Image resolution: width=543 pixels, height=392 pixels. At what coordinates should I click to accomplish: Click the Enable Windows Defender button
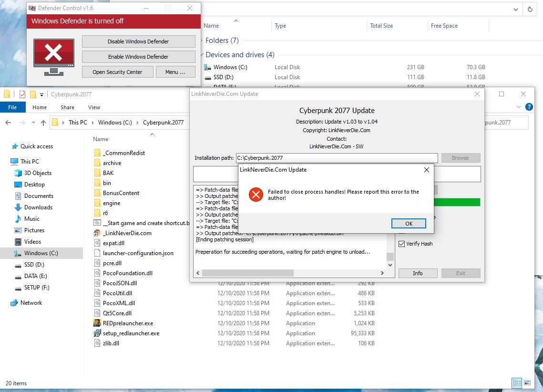[138, 57]
